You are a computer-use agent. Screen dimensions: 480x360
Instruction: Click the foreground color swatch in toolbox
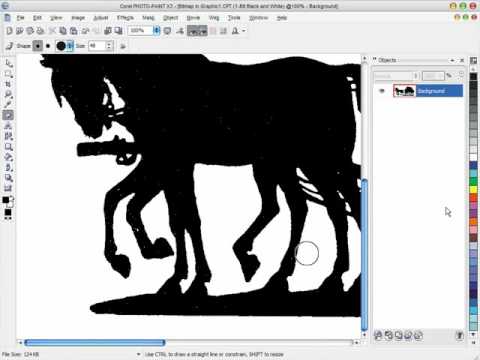coord(6,200)
